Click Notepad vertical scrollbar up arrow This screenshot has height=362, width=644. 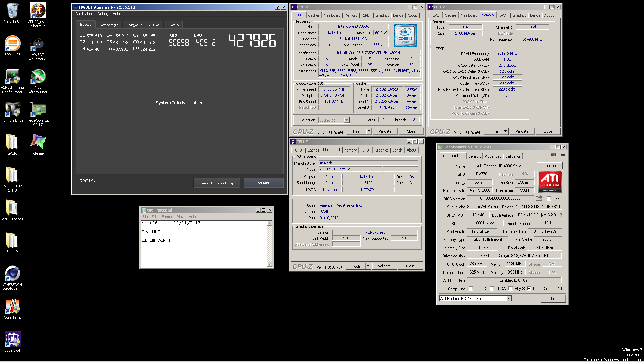tap(269, 223)
